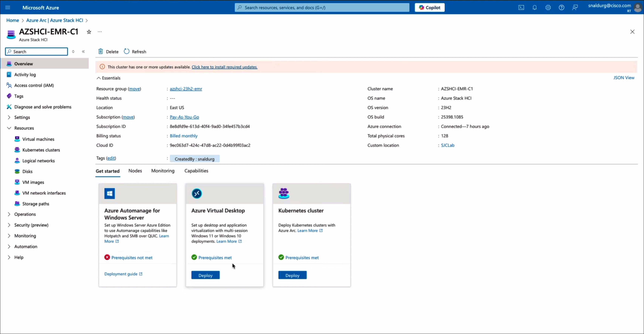
Task: Open portal settings gear
Action: coord(548,8)
